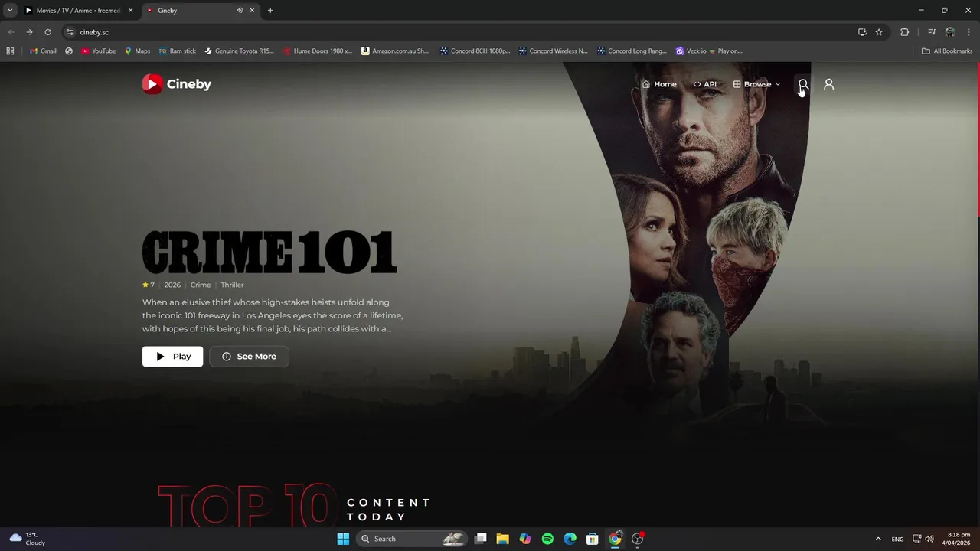
Task: Select the Cineby browser tab
Action: pyautogui.click(x=199, y=11)
